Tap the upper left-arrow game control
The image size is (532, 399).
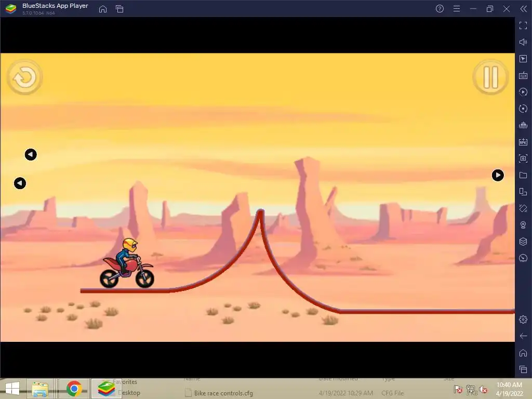pyautogui.click(x=31, y=155)
